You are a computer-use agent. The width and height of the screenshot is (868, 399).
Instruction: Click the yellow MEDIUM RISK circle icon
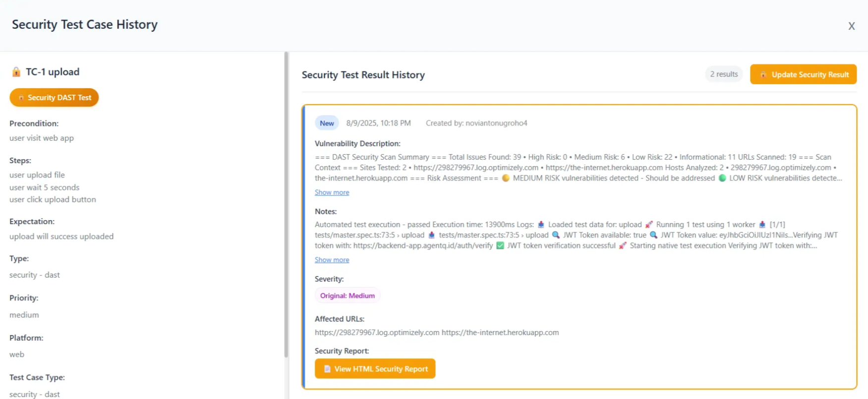click(x=505, y=178)
